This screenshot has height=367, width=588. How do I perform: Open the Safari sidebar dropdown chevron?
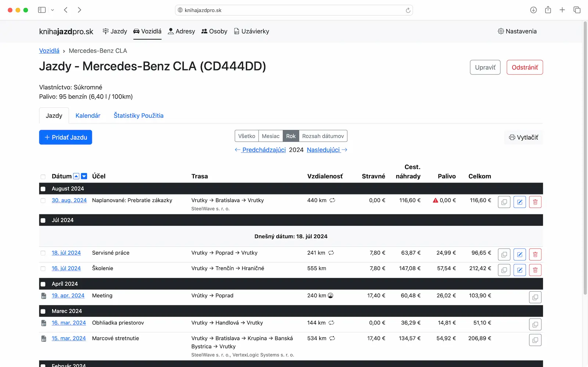point(53,10)
